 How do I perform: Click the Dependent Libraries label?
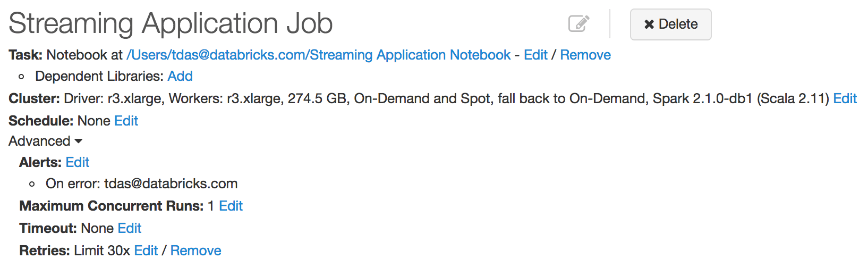(99, 76)
